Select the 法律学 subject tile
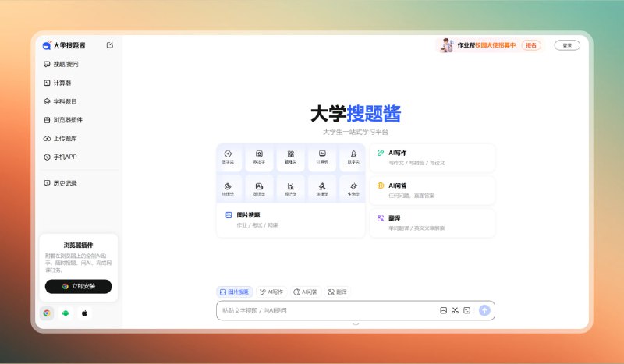This screenshot has width=624, height=364. click(322, 189)
